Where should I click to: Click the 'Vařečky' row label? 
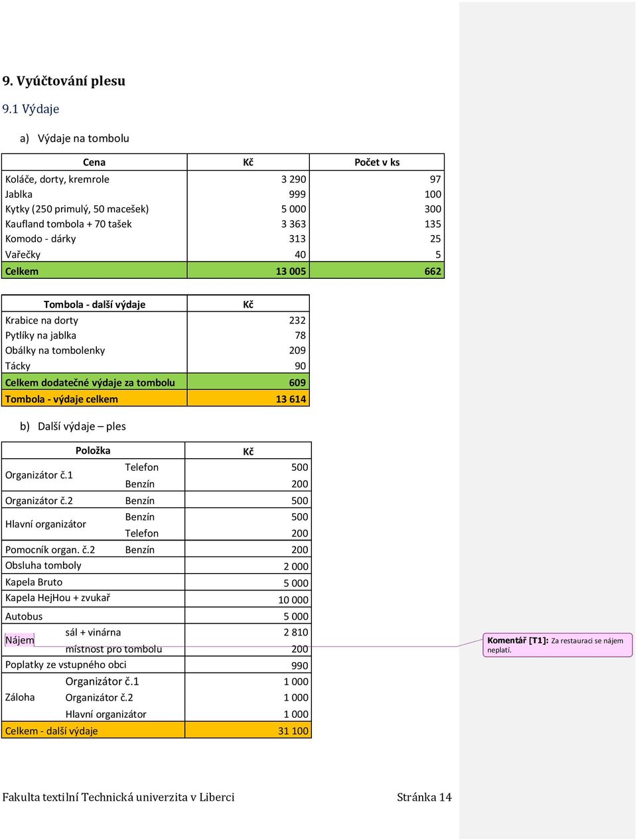[23, 255]
